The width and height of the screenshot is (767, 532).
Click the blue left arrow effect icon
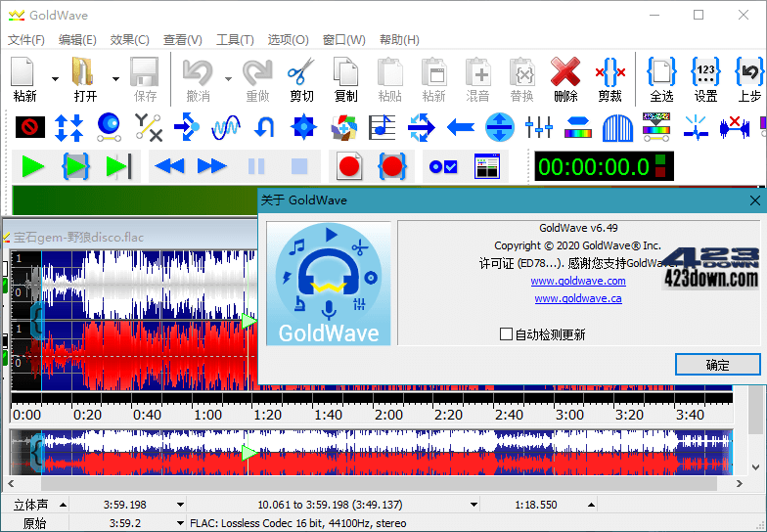(460, 127)
